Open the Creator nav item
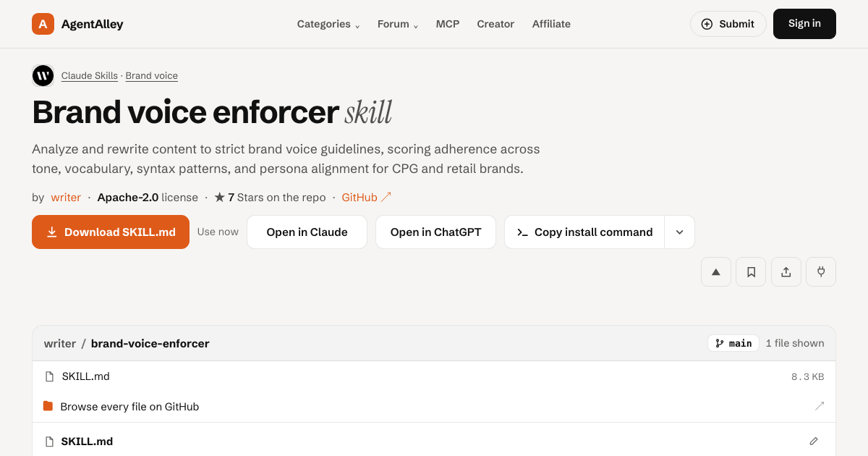The height and width of the screenshot is (456, 868). (x=495, y=24)
